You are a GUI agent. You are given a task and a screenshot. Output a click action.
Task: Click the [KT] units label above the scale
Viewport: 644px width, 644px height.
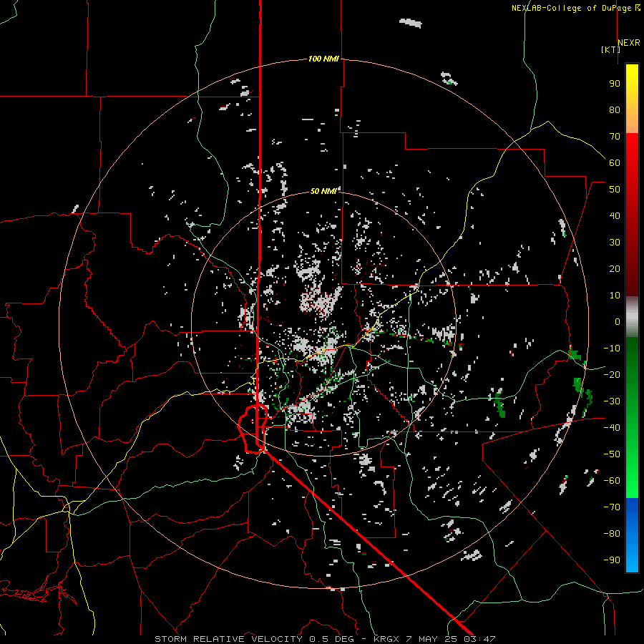click(x=610, y=49)
